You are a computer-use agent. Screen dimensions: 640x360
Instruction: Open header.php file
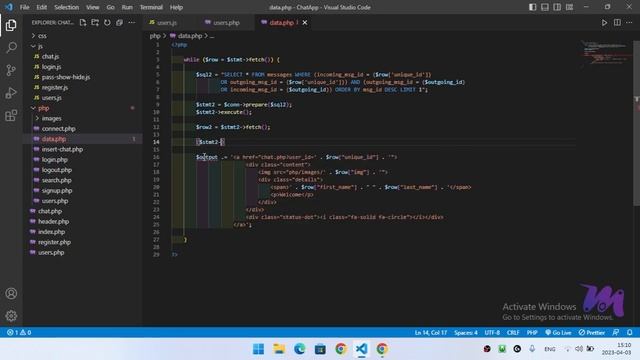[53, 222]
